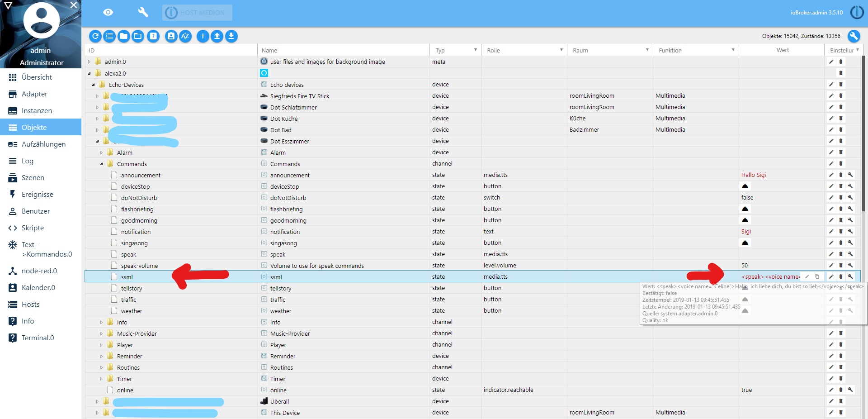Edit the Timer device

(x=831, y=378)
